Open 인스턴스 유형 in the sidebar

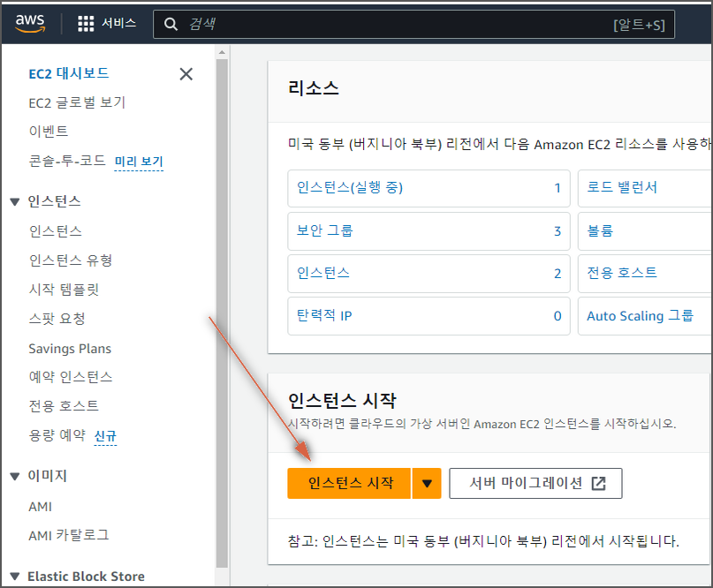tap(71, 260)
